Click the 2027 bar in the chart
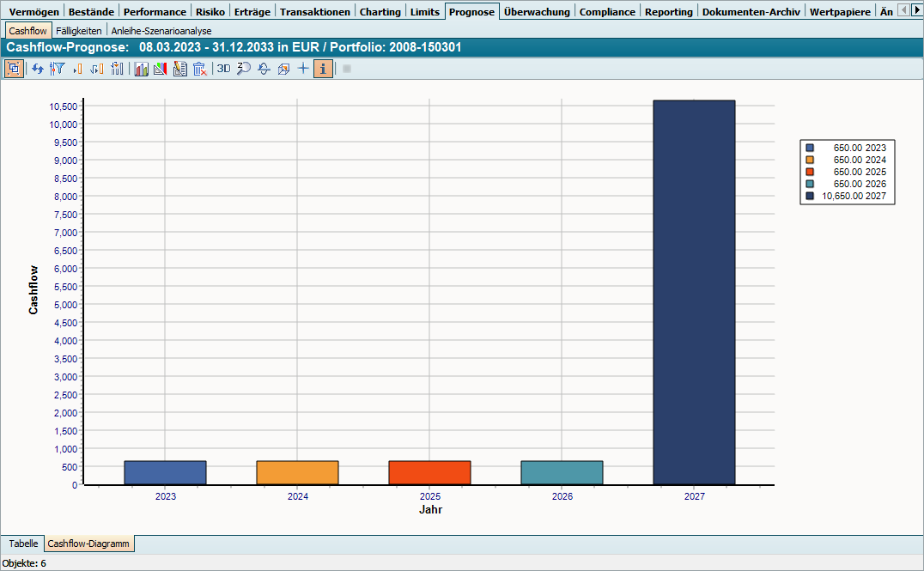The image size is (924, 571). [694, 292]
